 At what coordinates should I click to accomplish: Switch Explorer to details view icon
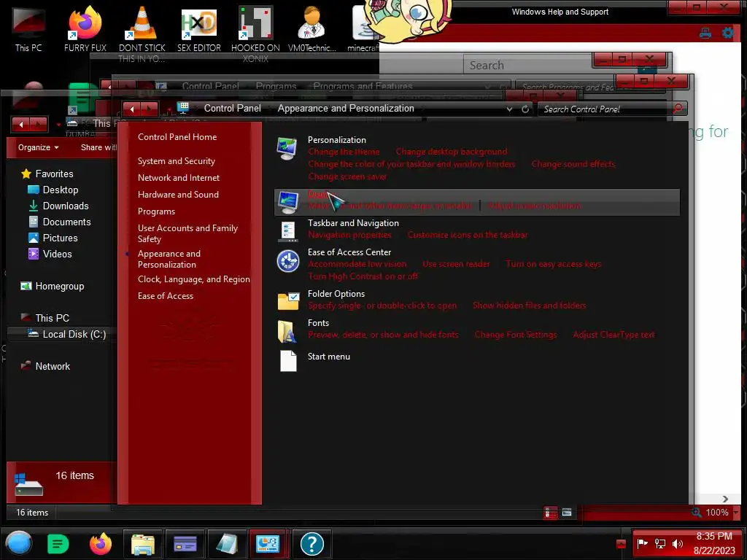pos(550,513)
